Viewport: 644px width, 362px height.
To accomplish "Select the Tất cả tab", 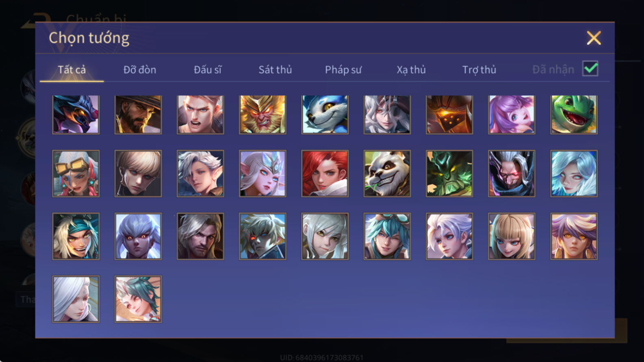I will tap(72, 70).
